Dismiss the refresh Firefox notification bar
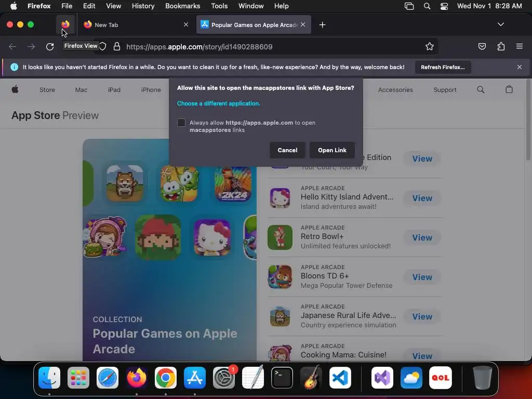Image resolution: width=532 pixels, height=399 pixels. pos(519,67)
